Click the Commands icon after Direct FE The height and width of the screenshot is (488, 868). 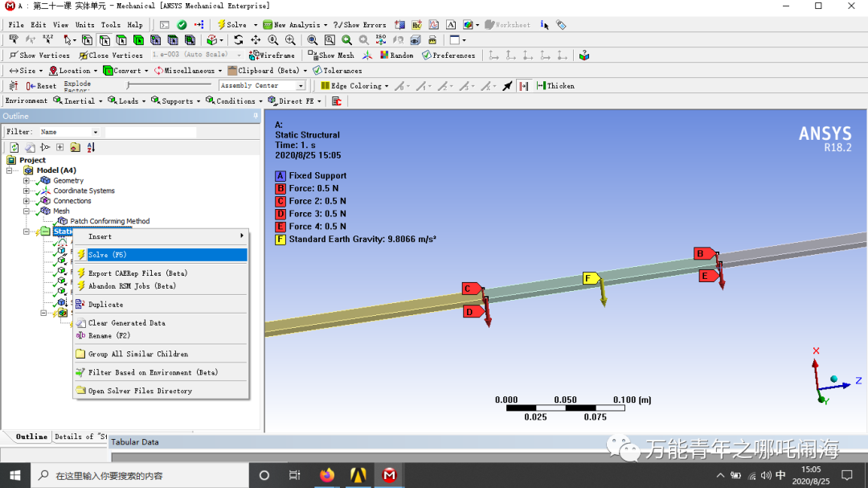337,100
